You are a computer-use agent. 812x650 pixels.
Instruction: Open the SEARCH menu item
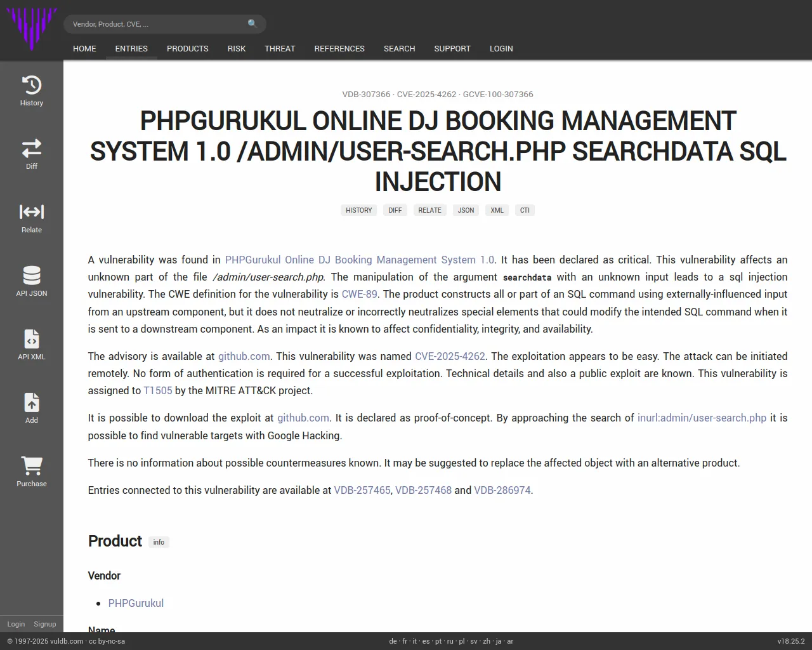click(x=400, y=49)
